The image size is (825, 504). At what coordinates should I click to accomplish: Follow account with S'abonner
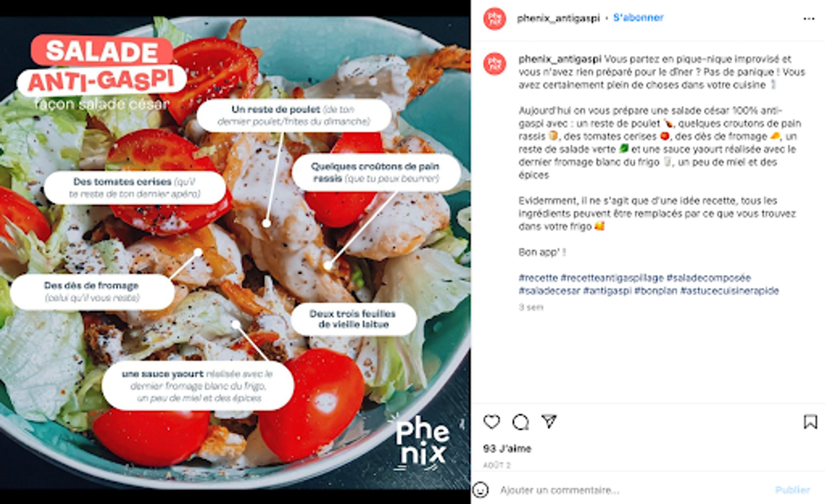click(638, 18)
